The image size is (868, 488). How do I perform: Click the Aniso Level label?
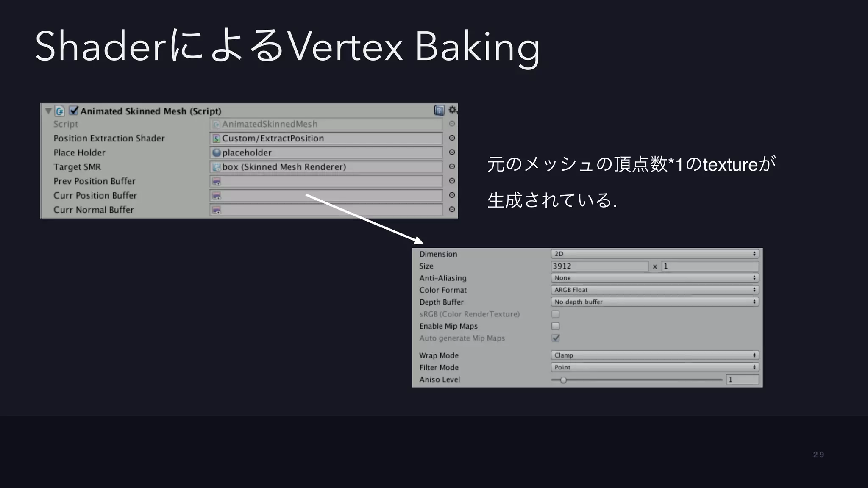440,380
